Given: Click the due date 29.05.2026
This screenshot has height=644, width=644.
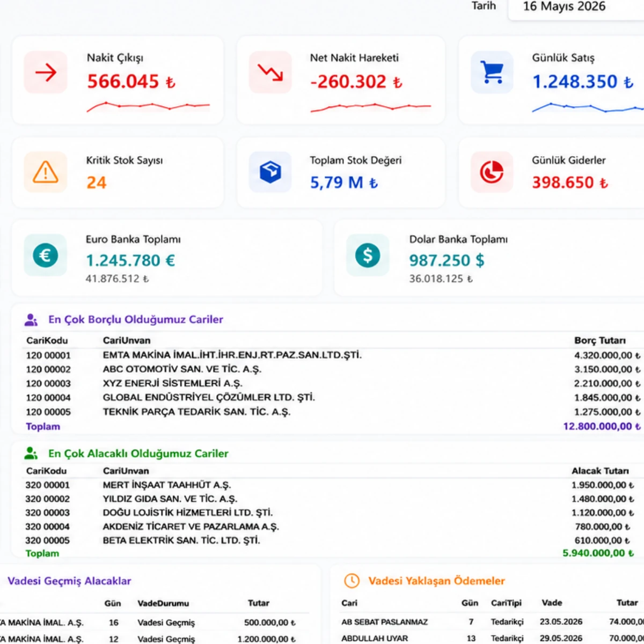Looking at the screenshot, I should (x=561, y=638).
